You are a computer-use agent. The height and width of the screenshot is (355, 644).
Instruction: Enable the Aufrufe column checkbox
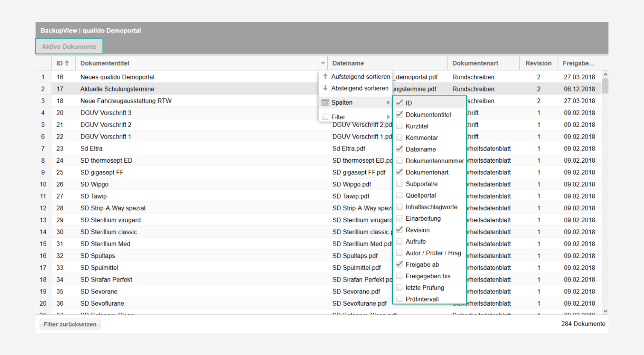[400, 241]
